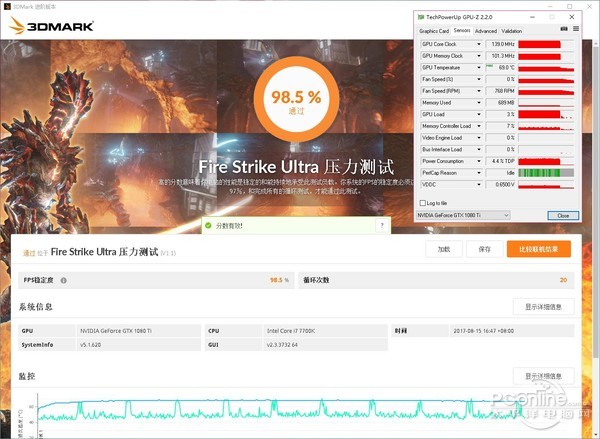Enable the Log to file checkbox

point(422,203)
